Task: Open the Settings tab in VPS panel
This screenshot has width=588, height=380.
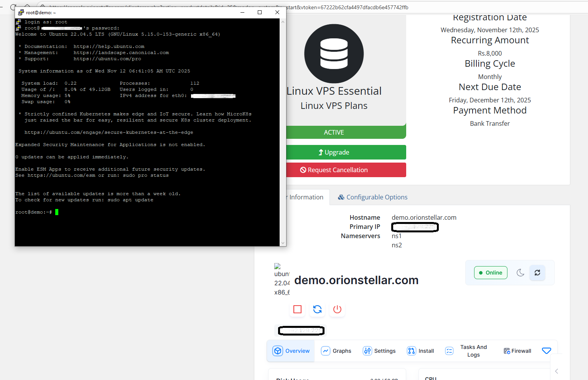Action: coord(379,351)
